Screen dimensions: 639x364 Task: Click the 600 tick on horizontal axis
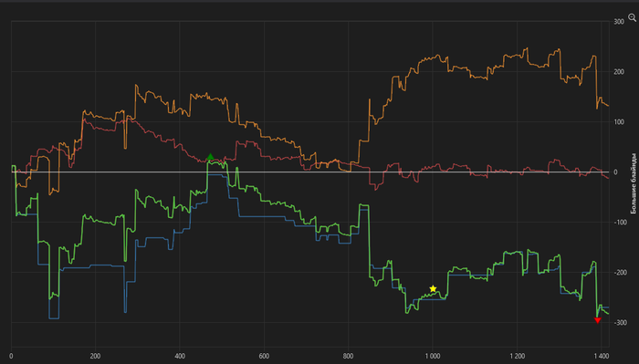264,357
